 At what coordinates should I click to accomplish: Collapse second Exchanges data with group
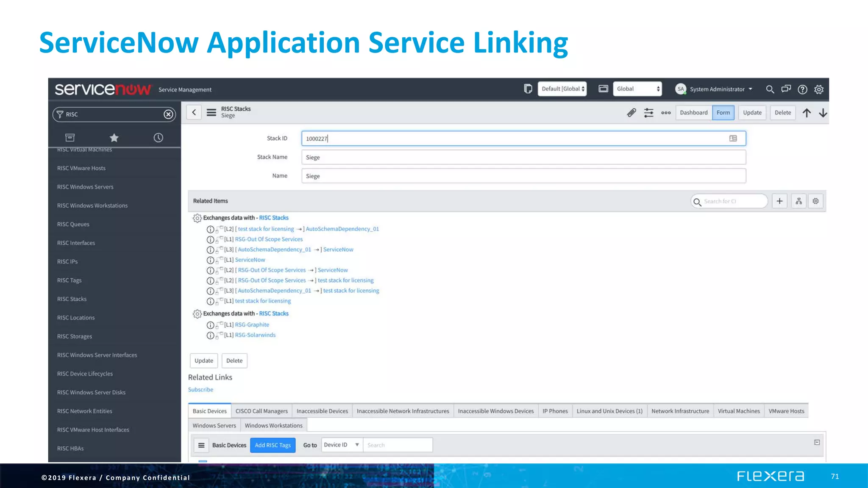[x=197, y=314]
